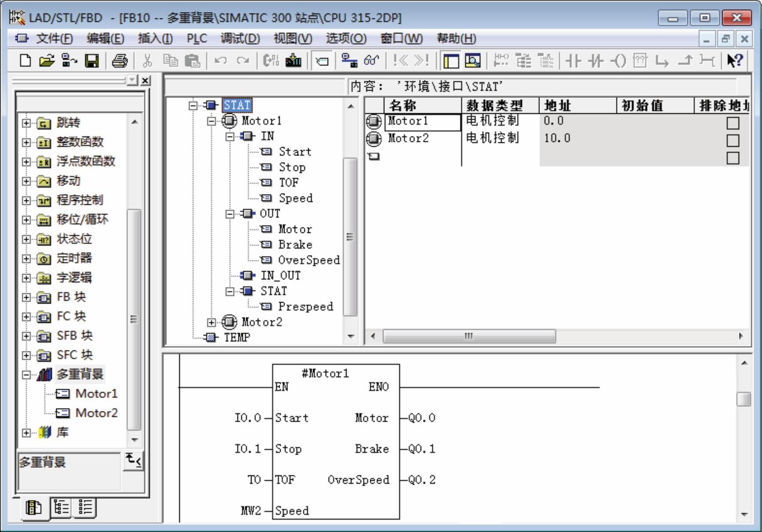762x532 pixels.
Task: Insert an output coil
Action: coord(618,61)
